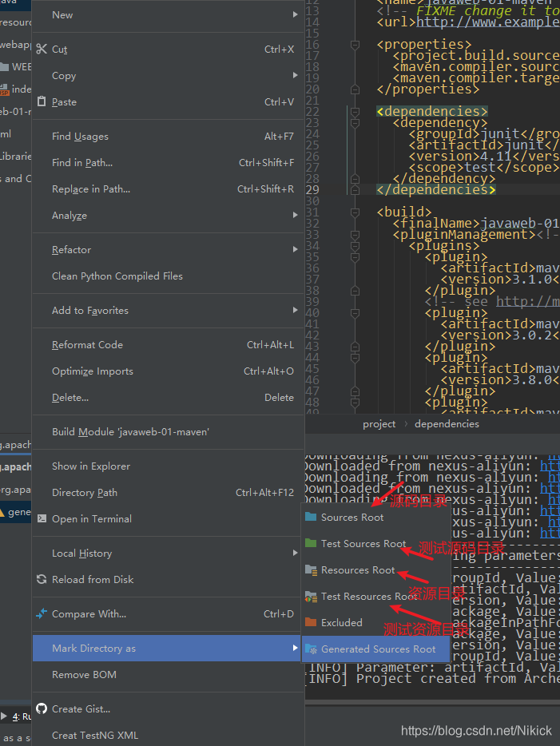Select Clean Python Compiled Files

[x=168, y=276]
